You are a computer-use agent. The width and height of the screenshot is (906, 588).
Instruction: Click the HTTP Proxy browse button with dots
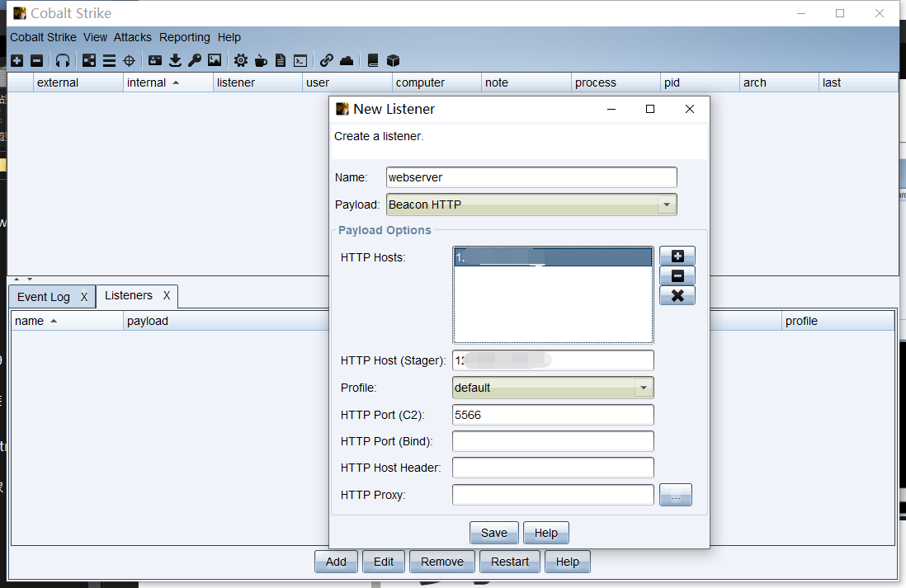(x=676, y=495)
